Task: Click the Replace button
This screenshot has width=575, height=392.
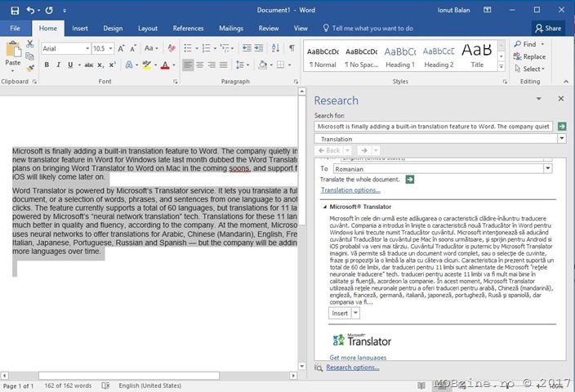Action: [x=529, y=56]
